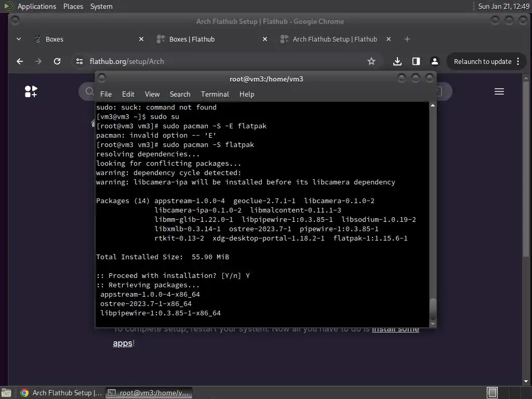The image size is (532, 399).
Task: Click 'warning: dependency cycle detected:' line
Action: click(169, 172)
